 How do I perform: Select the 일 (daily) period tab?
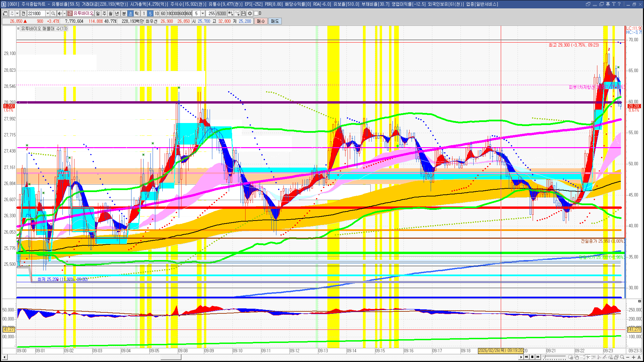(98, 13)
